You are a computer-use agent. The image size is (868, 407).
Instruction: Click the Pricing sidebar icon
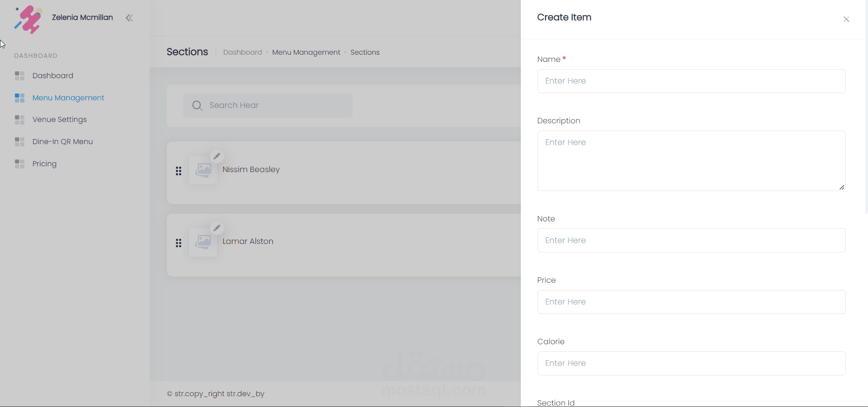19,164
